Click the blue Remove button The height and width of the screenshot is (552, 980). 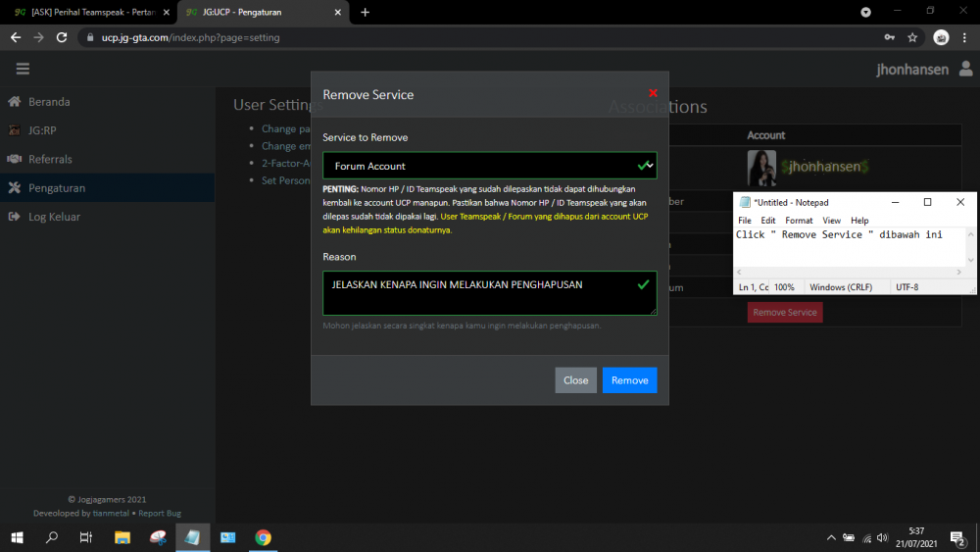point(629,380)
